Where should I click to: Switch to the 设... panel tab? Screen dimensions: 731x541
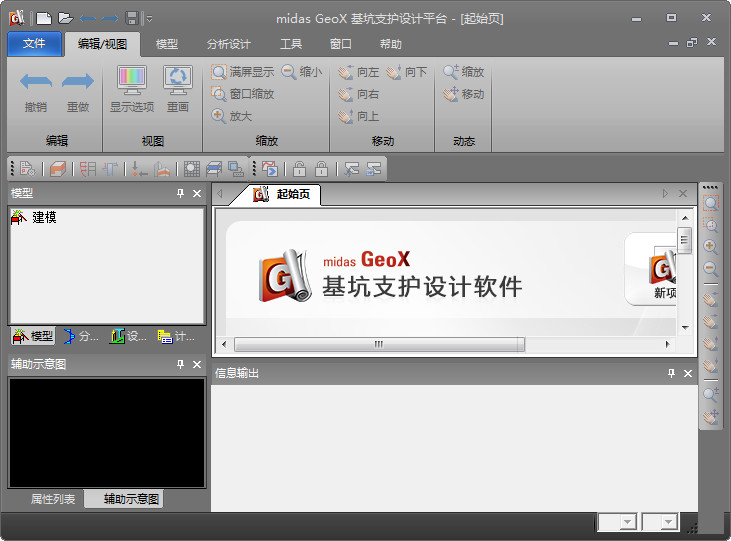[x=128, y=336]
